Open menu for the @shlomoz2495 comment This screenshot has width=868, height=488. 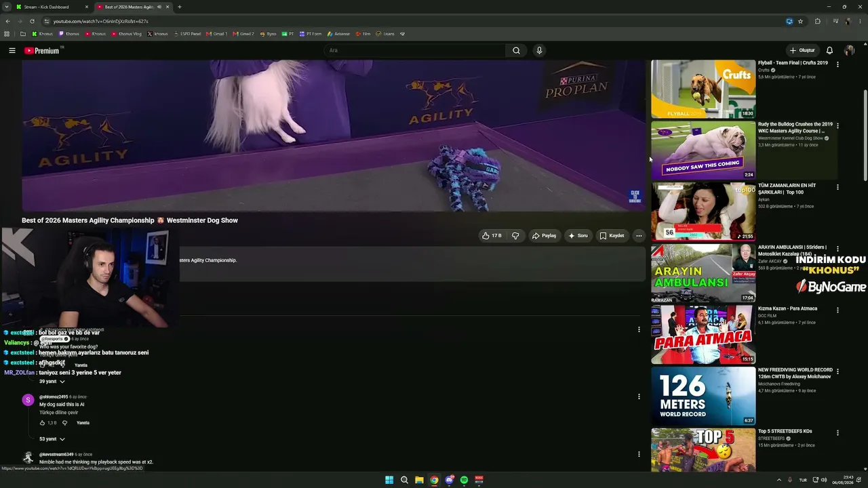[639, 396]
